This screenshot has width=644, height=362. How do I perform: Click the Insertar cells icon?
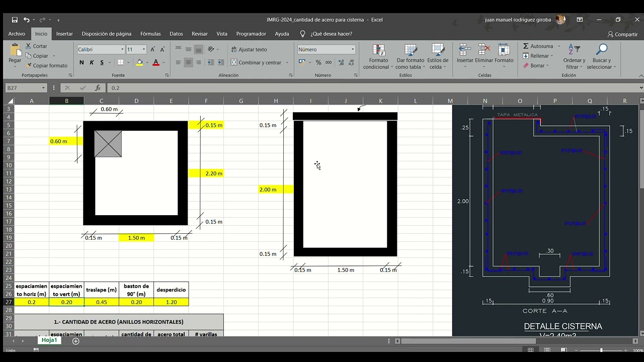(464, 50)
